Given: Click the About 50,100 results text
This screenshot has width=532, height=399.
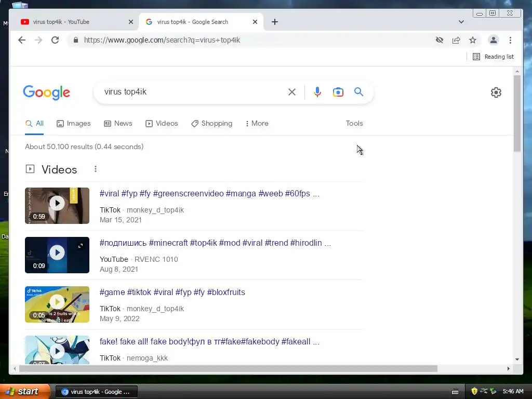Looking at the screenshot, I should (84, 147).
